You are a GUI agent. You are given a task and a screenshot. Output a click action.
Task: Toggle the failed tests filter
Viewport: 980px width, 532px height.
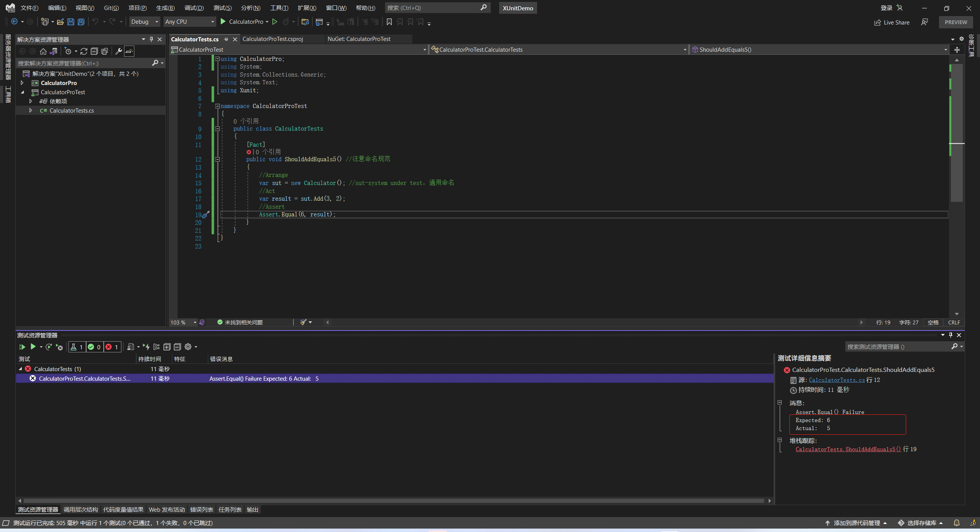[112, 347]
